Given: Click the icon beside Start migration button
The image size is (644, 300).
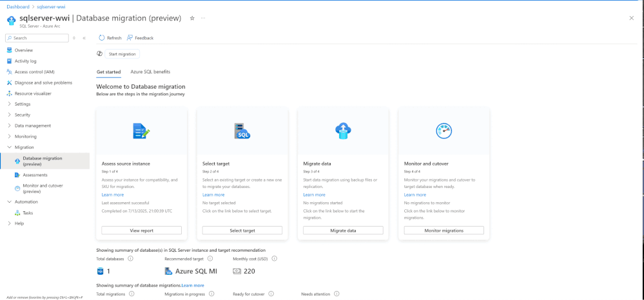Looking at the screenshot, I should tap(99, 54).
